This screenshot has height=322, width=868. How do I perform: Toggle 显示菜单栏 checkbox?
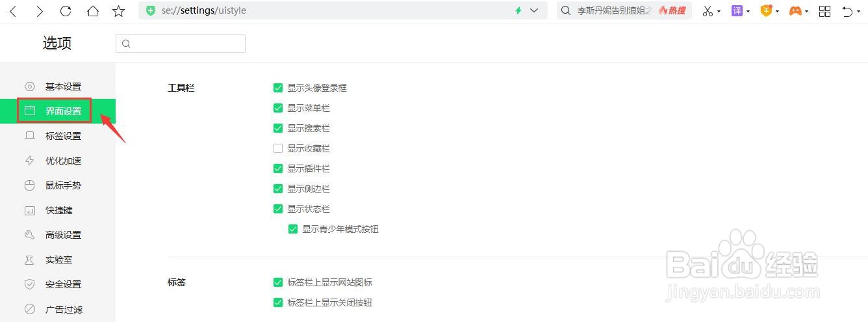(278, 108)
